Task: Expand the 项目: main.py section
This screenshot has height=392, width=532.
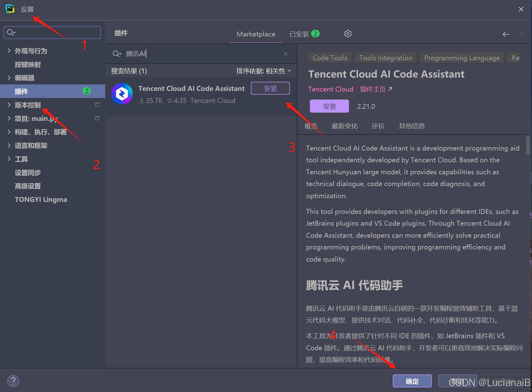Action: coord(9,118)
